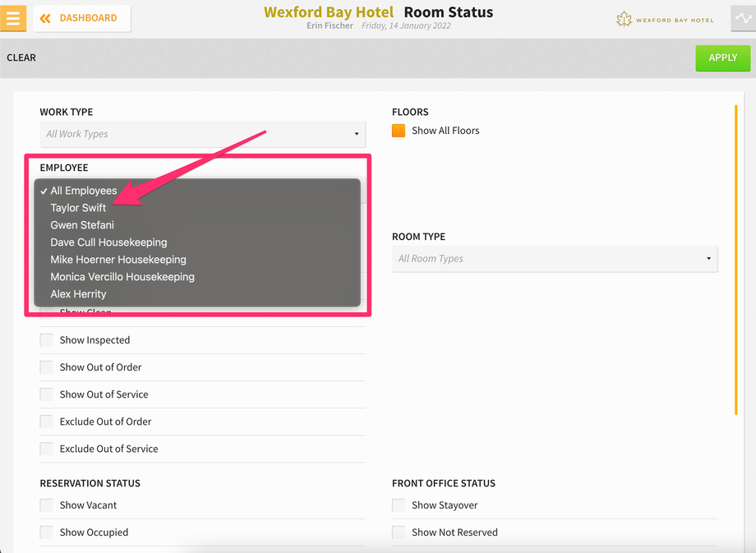Choose Taylor Swift from employee list
Viewport: 756px width, 553px height.
[197, 208]
